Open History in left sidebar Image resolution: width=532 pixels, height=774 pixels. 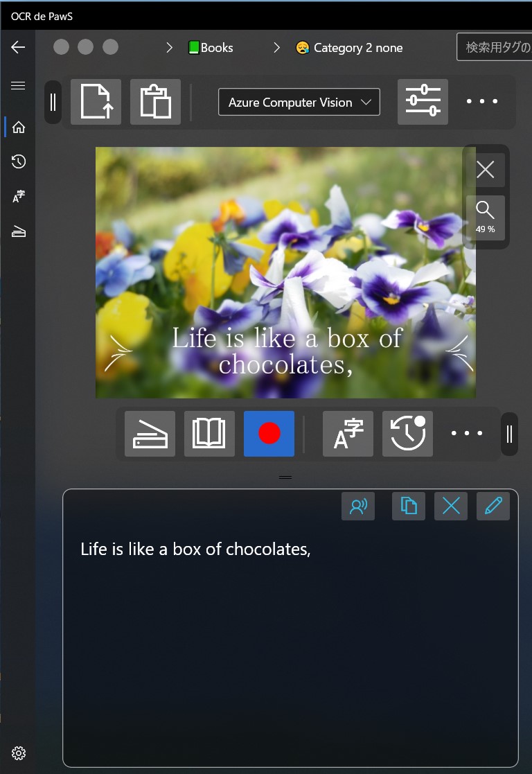[x=19, y=162]
